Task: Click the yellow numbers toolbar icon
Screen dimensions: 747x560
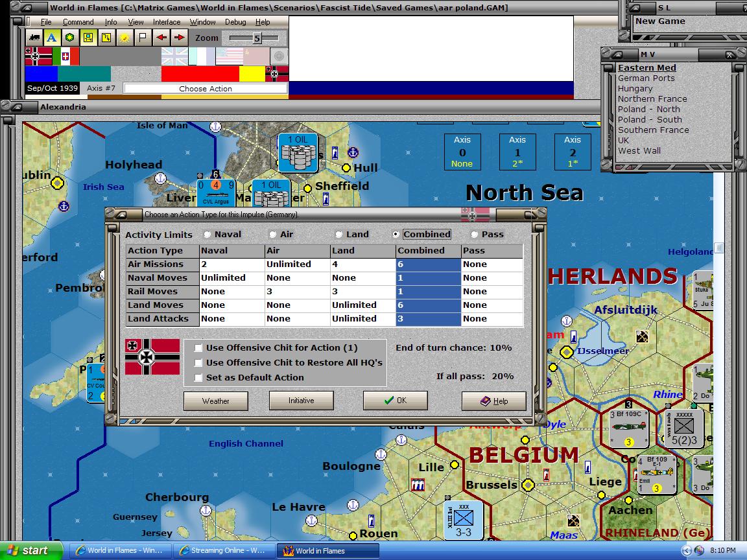Action: [x=106, y=38]
